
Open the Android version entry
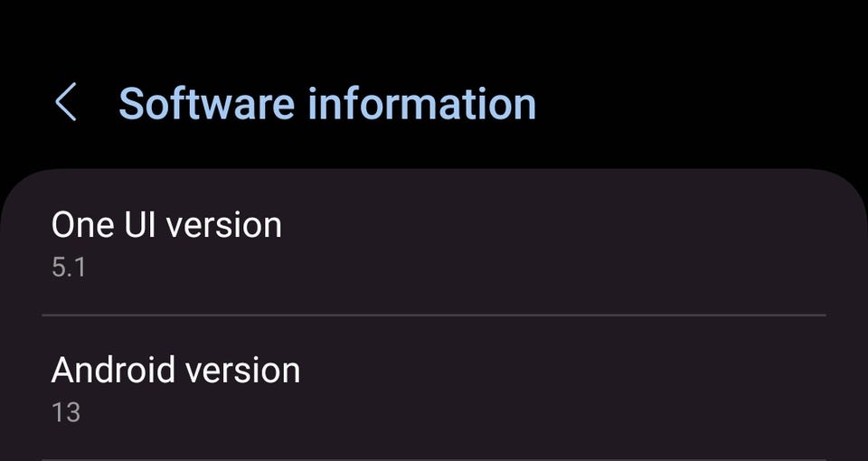434,389
